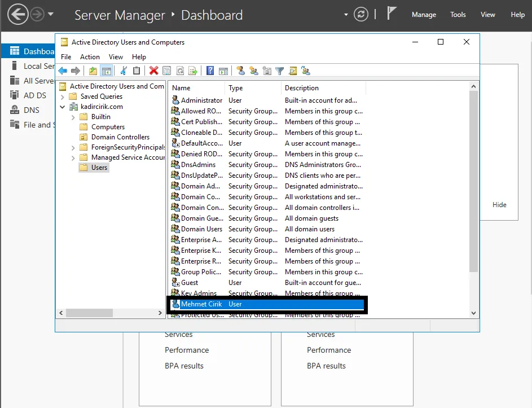Open the View menu in ADUC window

(116, 56)
